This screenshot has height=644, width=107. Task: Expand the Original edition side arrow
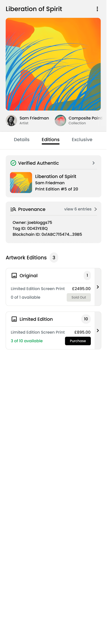coord(98,287)
